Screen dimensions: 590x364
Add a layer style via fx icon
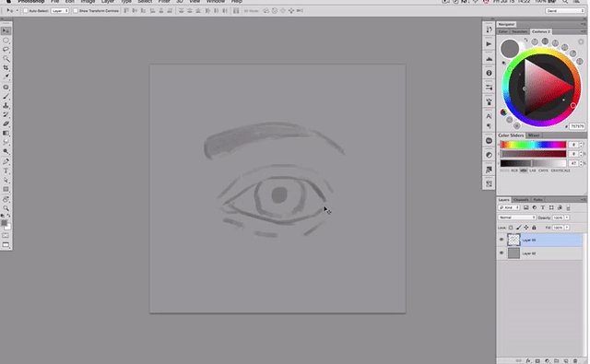click(x=528, y=360)
